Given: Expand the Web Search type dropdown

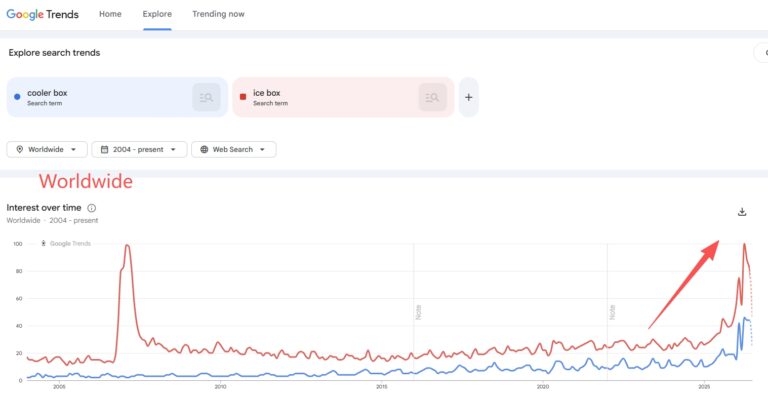Looking at the screenshot, I should point(234,149).
